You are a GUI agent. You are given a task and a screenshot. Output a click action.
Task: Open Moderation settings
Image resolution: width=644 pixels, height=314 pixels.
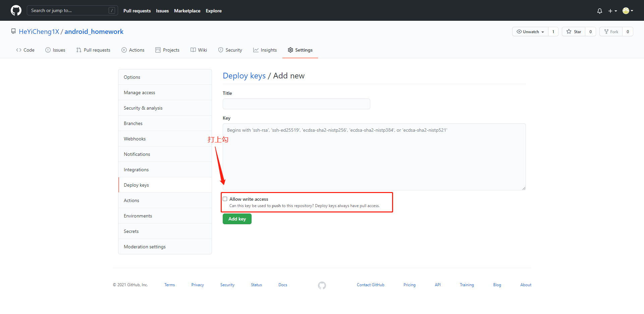click(x=165, y=247)
